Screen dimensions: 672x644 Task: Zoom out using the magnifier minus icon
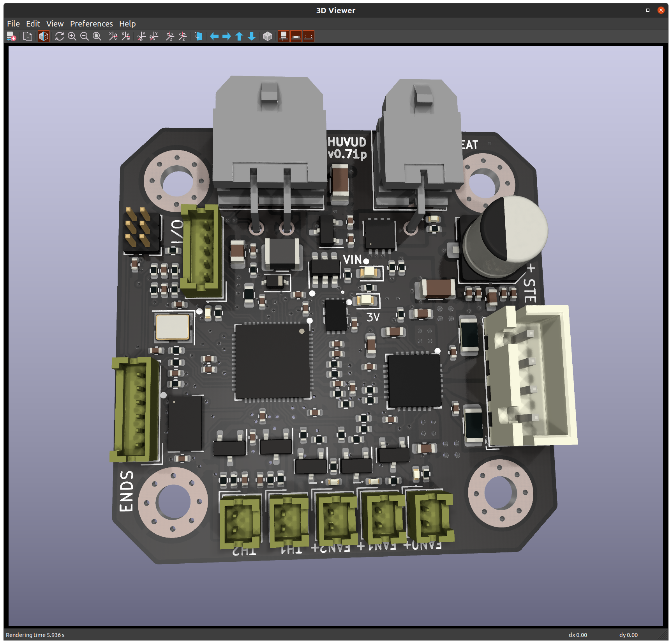coord(85,37)
